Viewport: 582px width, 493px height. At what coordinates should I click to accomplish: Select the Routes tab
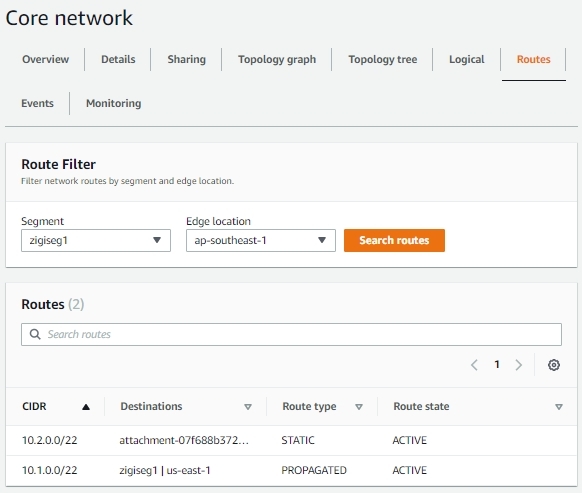tap(533, 59)
